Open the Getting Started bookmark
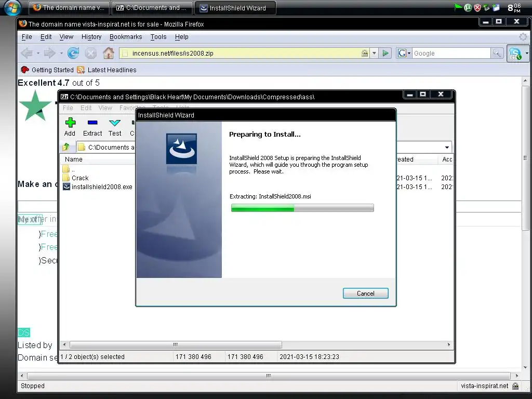Screen dimensions: 532x399 (47, 70)
